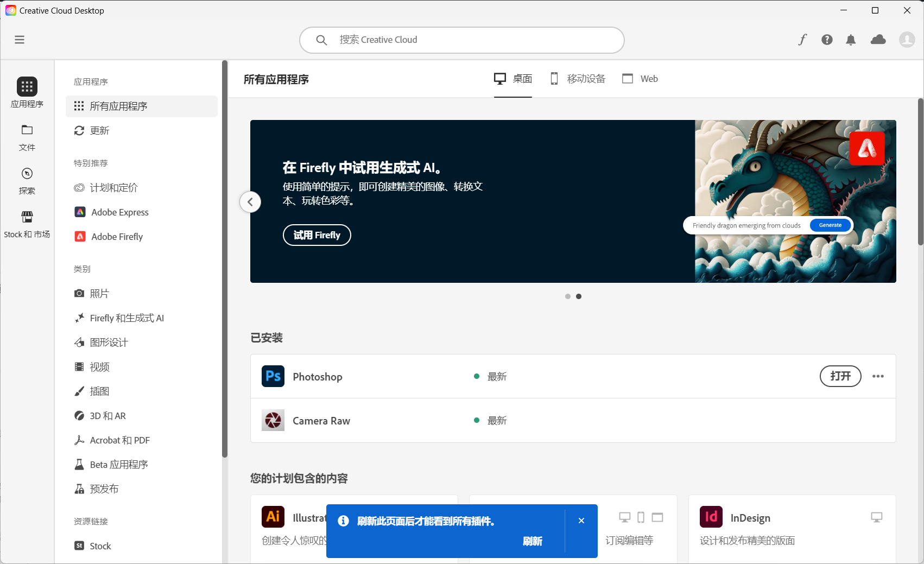The image size is (924, 564).
Task: Select 照片 category
Action: (142, 294)
